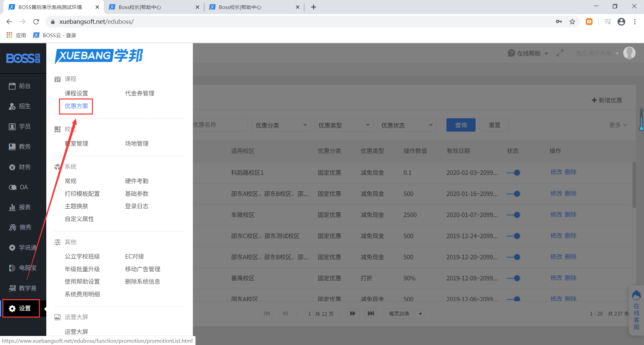The width and height of the screenshot is (644, 345).
Task: Go to last page of results
Action: click(371, 314)
